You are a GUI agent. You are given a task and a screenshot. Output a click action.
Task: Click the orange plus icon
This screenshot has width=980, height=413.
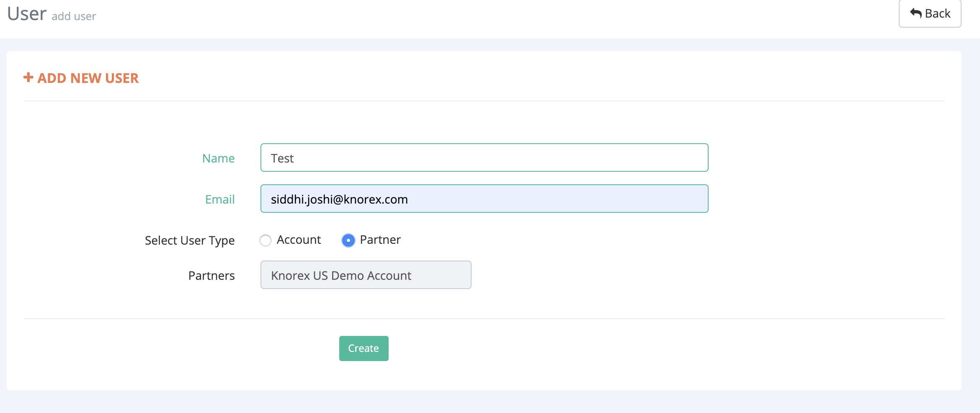pyautogui.click(x=28, y=77)
